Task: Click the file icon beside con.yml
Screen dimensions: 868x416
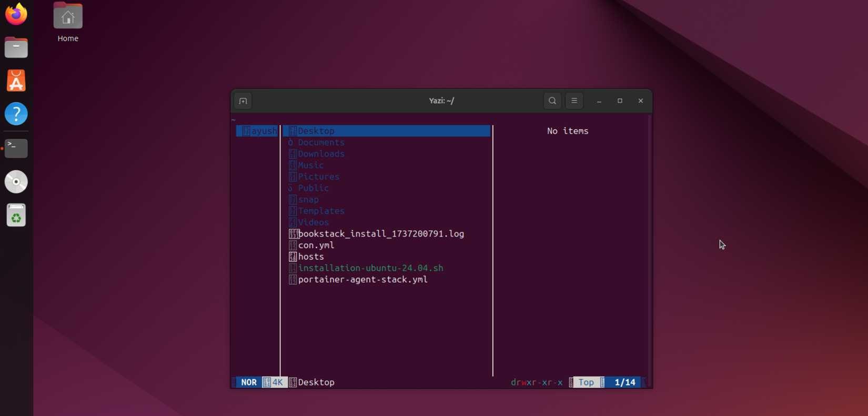Action: tap(292, 245)
